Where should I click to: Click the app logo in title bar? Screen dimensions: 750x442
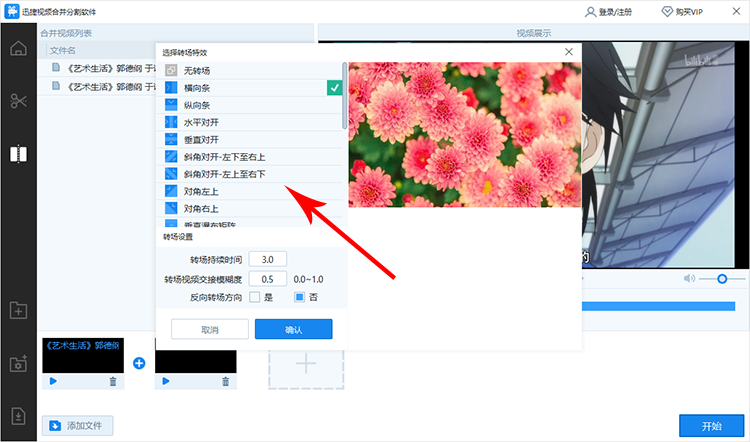11,11
